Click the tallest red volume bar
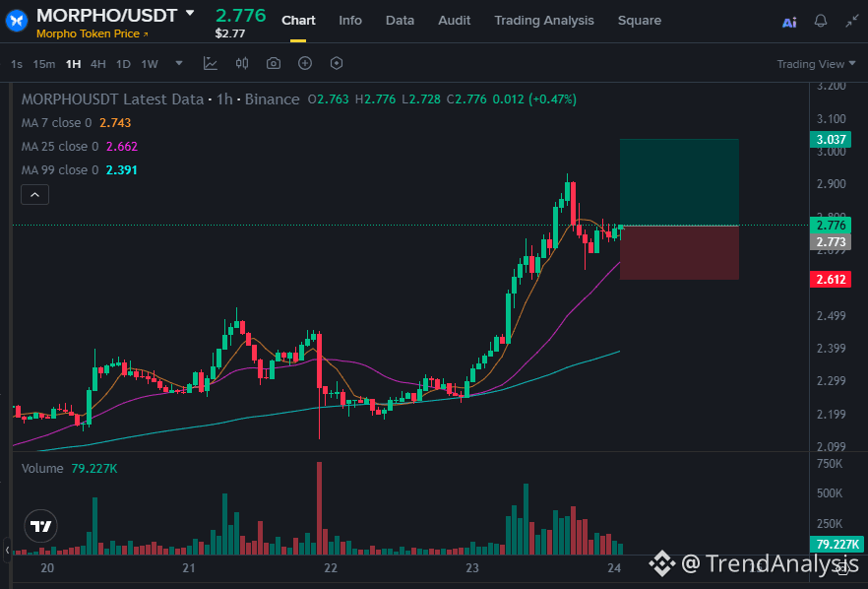 click(x=320, y=508)
